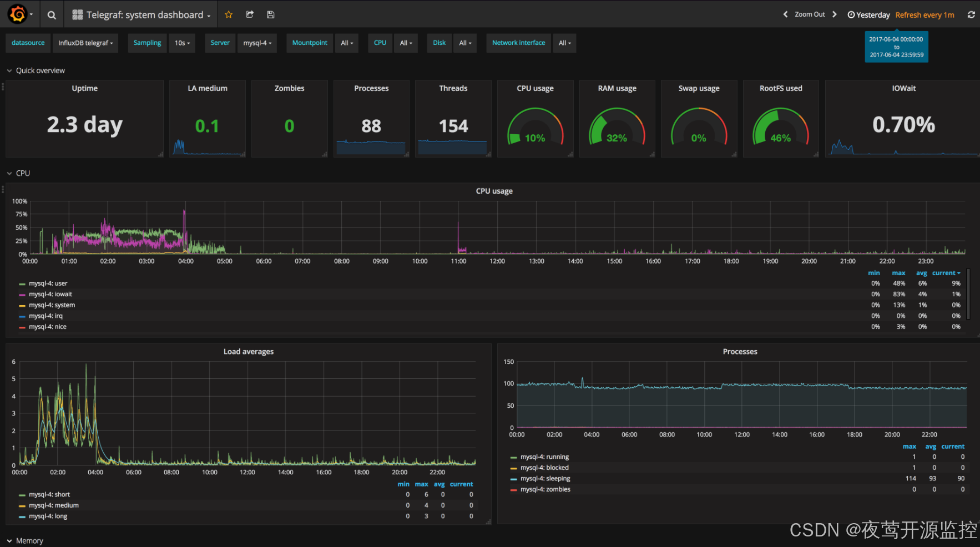This screenshot has width=980, height=547.
Task: Open the Zombies panel title
Action: click(x=289, y=88)
